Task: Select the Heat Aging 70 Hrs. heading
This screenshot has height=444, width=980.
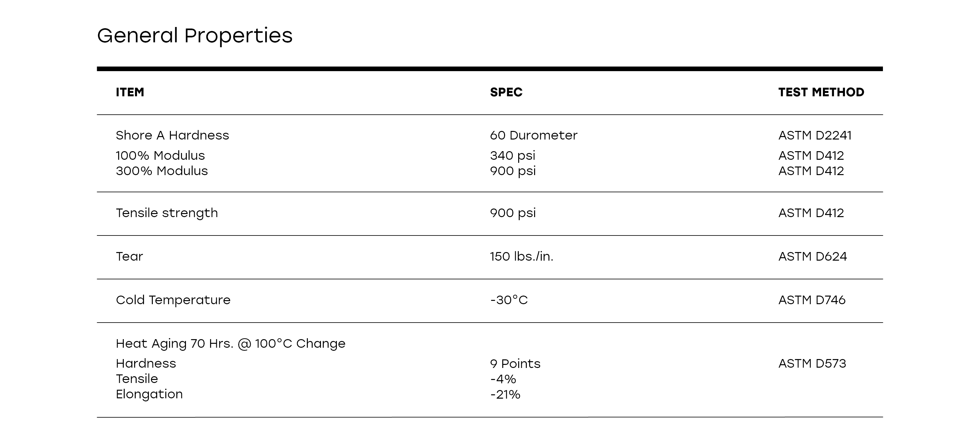Action: (231, 343)
